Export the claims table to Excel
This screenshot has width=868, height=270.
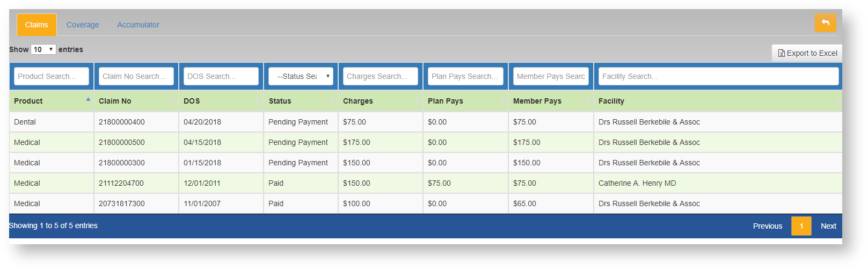807,53
